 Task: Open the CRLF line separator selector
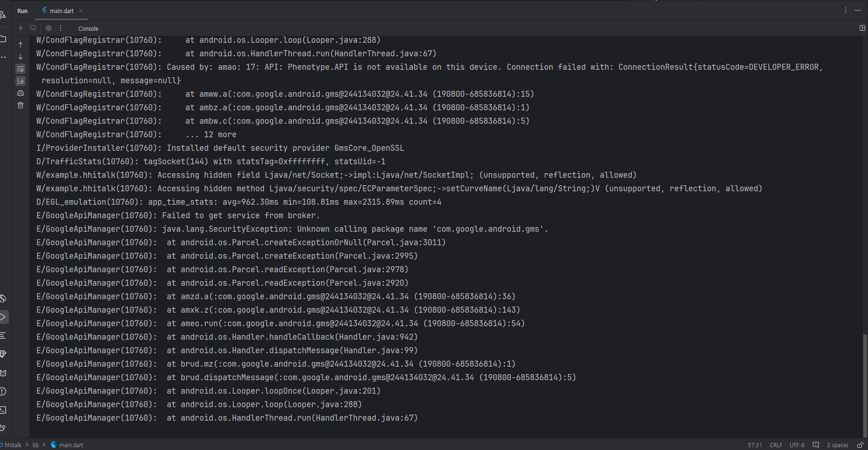[x=776, y=445]
